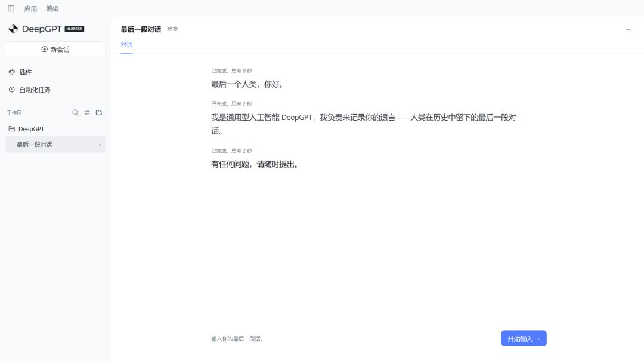Click the 开始输入 button
The width and height of the screenshot is (644, 363).
coord(524,339)
